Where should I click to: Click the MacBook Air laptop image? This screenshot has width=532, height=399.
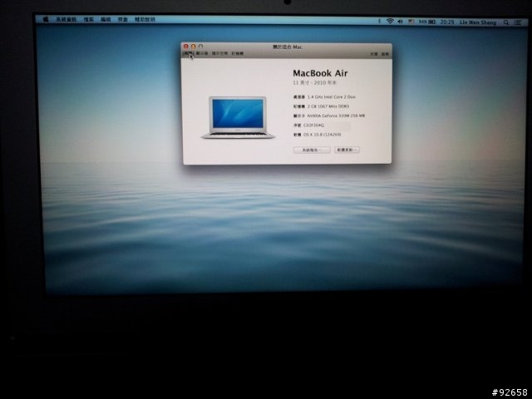(238, 118)
